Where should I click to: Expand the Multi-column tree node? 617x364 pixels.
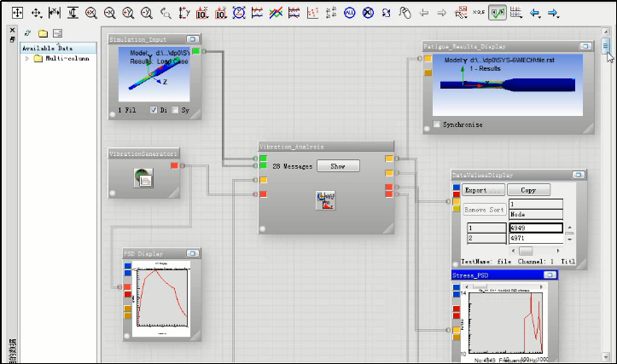coord(27,59)
